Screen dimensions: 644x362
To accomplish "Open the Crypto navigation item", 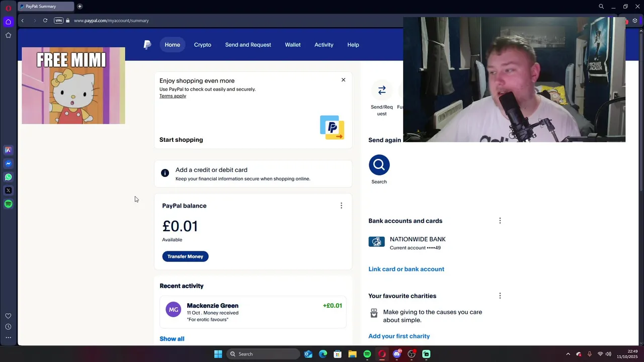I will [x=203, y=45].
